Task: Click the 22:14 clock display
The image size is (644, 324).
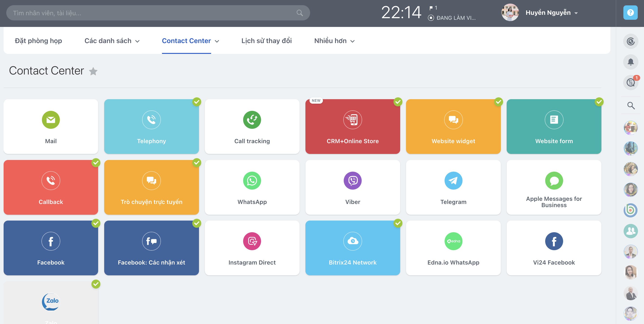Action: (x=401, y=13)
